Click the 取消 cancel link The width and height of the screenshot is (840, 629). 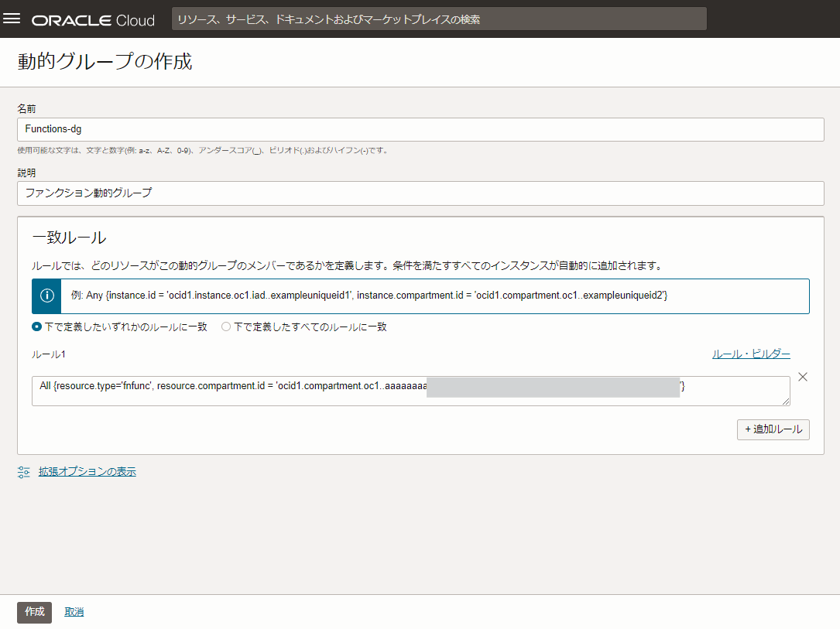tap(74, 612)
